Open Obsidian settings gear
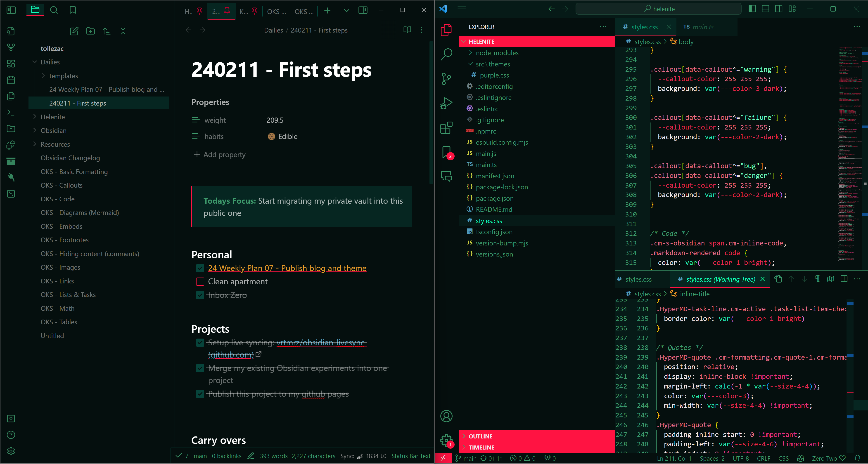This screenshot has height=464, width=868. 11,451
